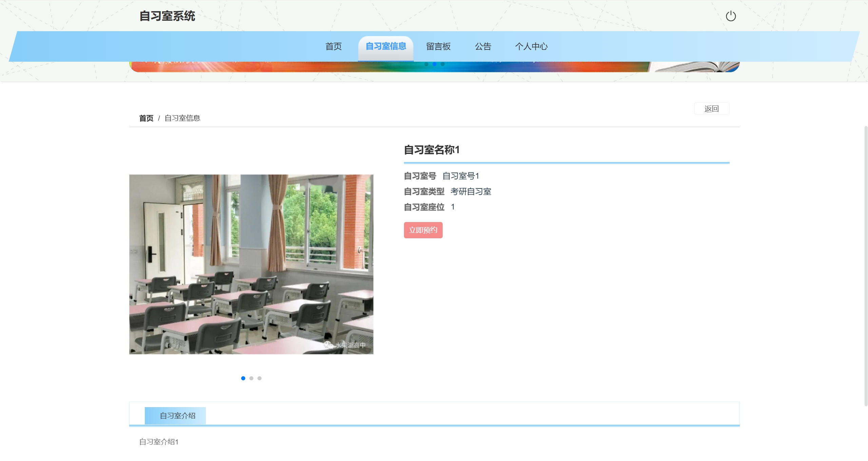Click the power logout icon
Viewport: 868px width, 461px height.
(x=731, y=16)
